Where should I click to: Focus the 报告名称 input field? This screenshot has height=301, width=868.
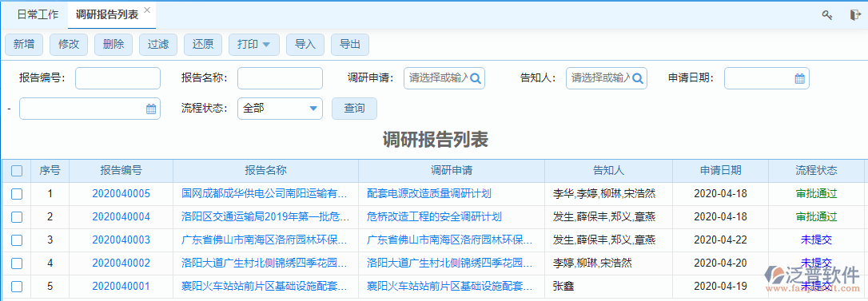(280, 78)
